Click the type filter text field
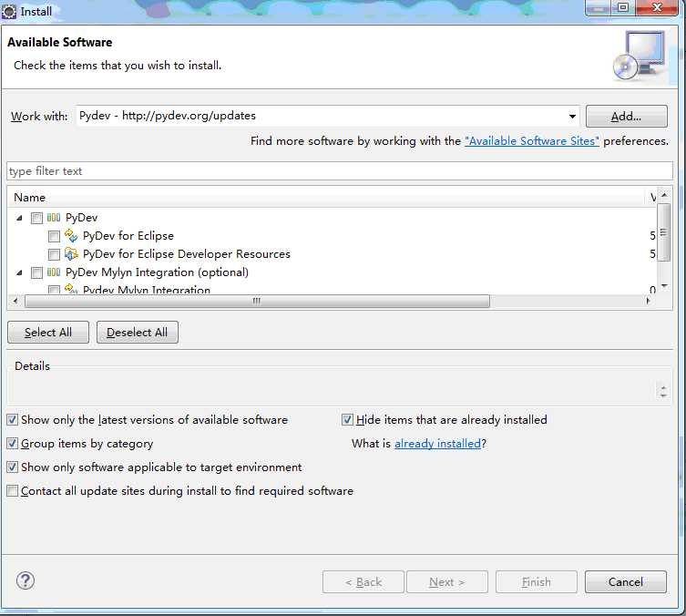The width and height of the screenshot is (686, 616). point(340,171)
